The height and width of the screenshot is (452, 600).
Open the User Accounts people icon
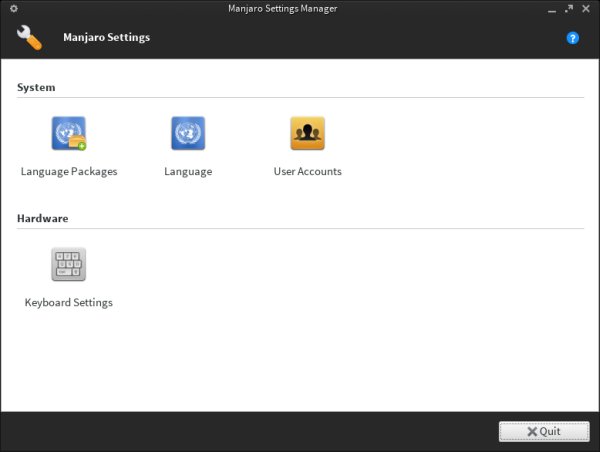pyautogui.click(x=307, y=133)
